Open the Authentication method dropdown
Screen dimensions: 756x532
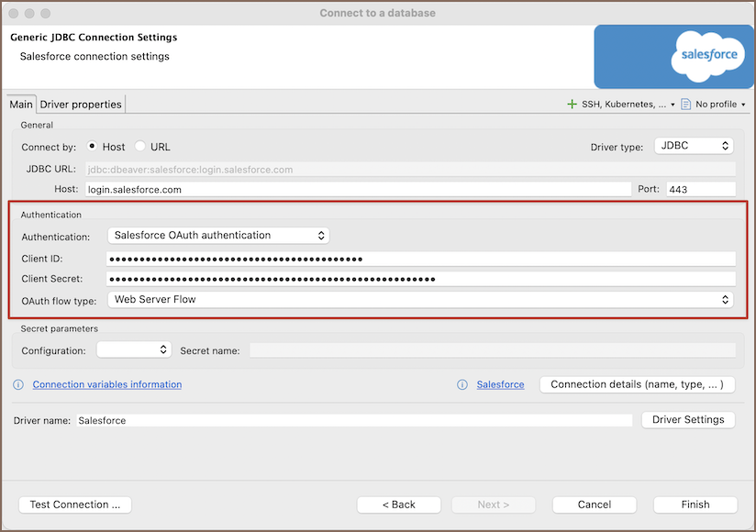218,236
